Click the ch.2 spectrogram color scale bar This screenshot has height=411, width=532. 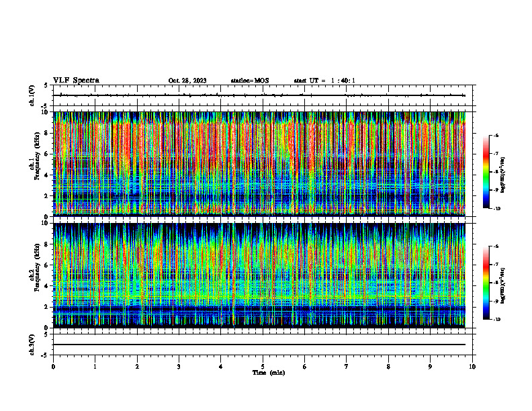(486, 283)
